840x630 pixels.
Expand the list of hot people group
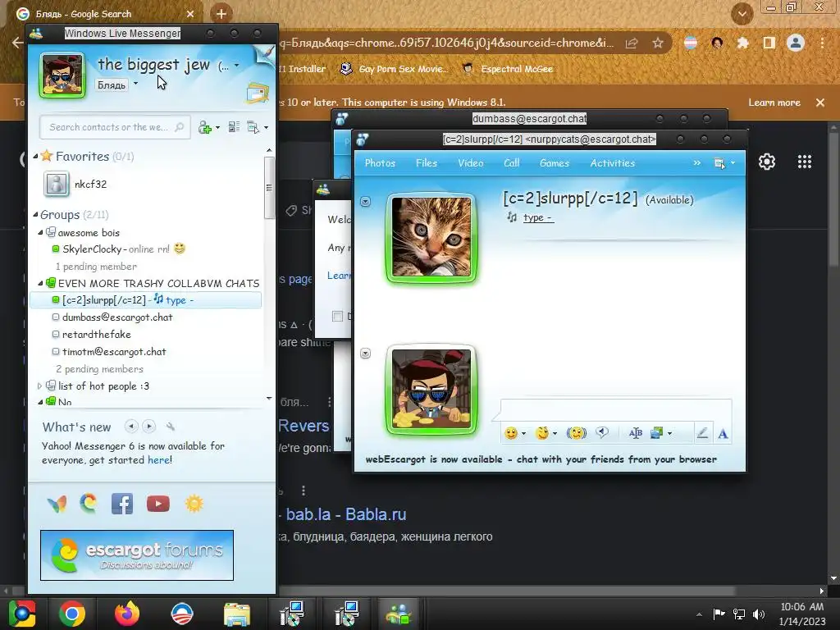tap(39, 386)
